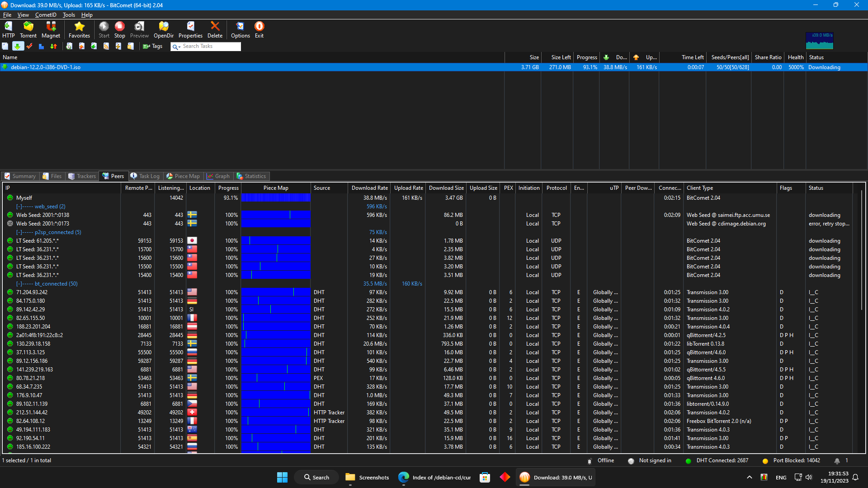Toggle the clock page filter icon
This screenshot has height=488, width=868.
[69, 46]
